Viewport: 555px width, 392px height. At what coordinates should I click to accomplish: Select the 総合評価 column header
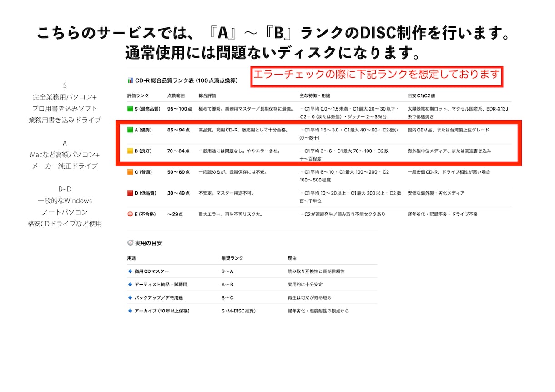pyautogui.click(x=207, y=96)
